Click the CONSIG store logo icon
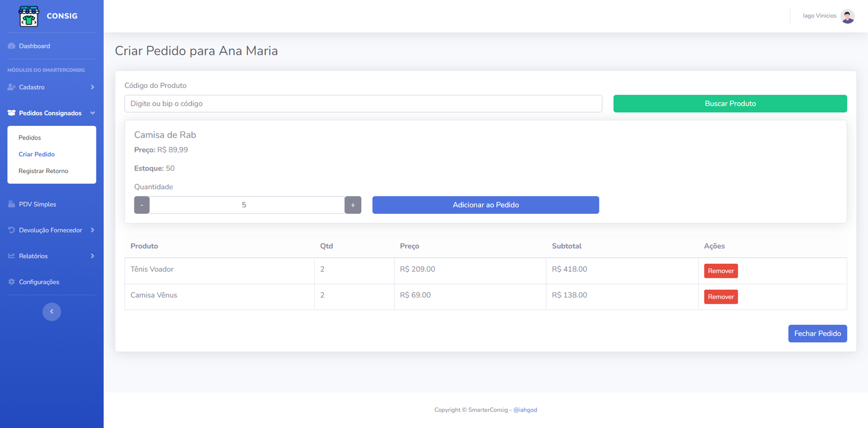 tap(29, 16)
